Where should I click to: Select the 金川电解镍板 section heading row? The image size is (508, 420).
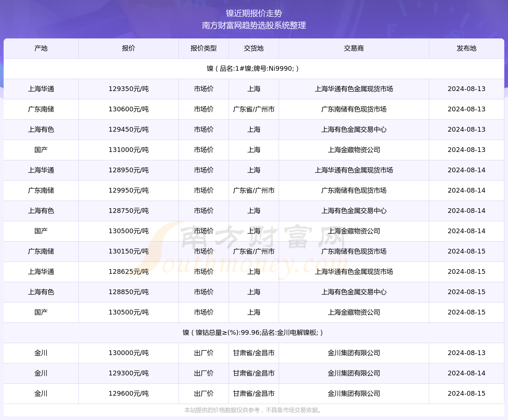pyautogui.click(x=253, y=333)
